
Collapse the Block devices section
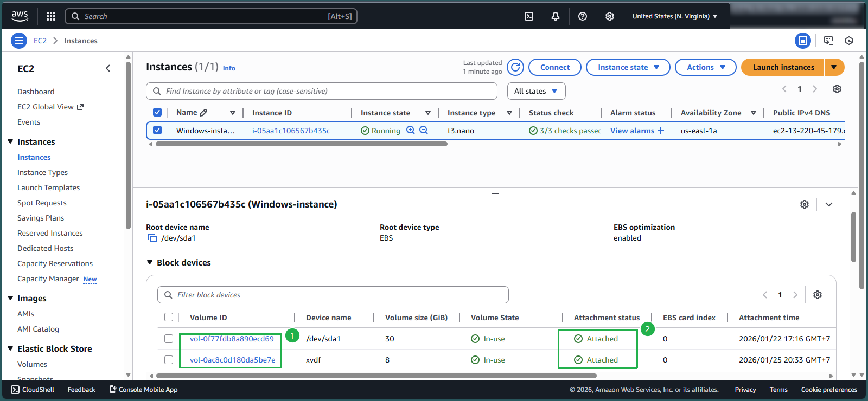coord(150,262)
